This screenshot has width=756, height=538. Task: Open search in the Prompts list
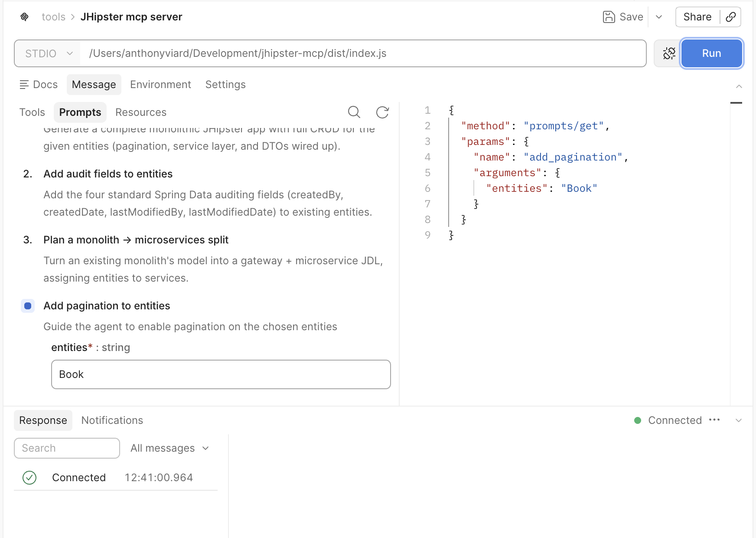354,112
